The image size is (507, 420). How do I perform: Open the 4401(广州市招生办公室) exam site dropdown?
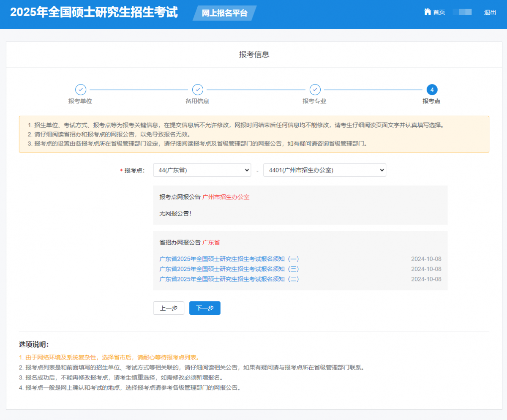(x=324, y=170)
